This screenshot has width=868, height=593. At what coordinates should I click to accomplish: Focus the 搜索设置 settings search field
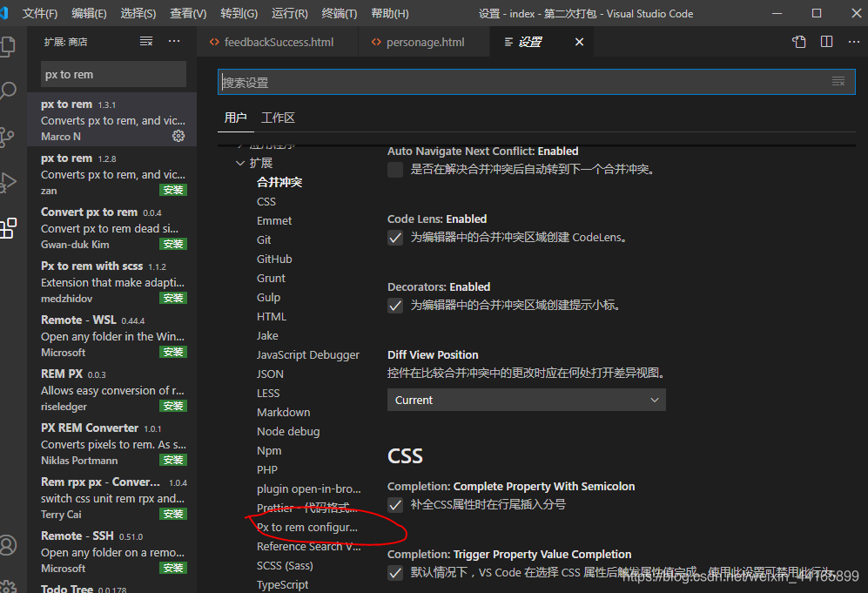coord(535,82)
